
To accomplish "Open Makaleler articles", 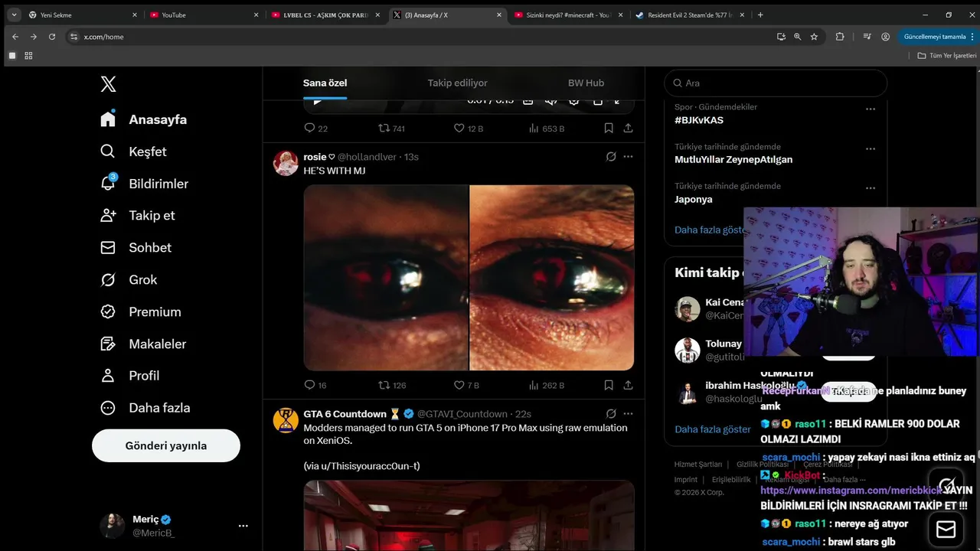I will point(143,344).
